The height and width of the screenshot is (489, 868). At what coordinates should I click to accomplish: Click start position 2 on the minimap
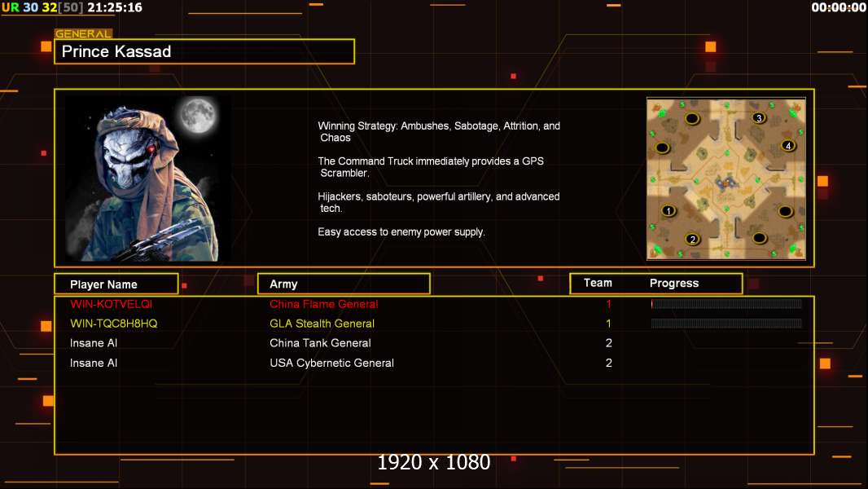pyautogui.click(x=692, y=240)
